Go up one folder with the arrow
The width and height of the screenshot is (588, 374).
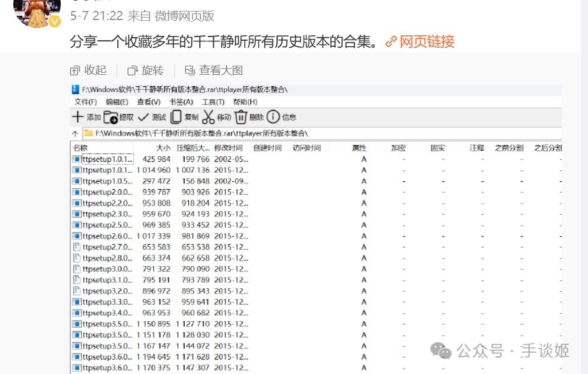pyautogui.click(x=75, y=134)
